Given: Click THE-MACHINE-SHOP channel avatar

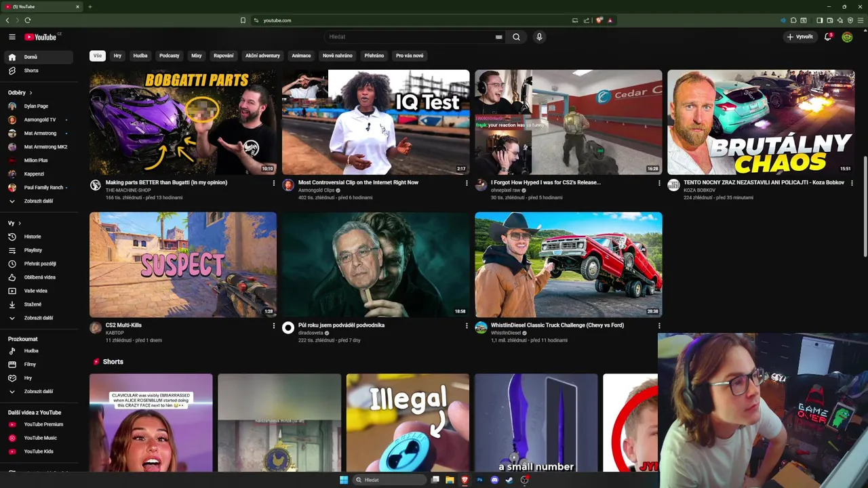Looking at the screenshot, I should point(96,185).
